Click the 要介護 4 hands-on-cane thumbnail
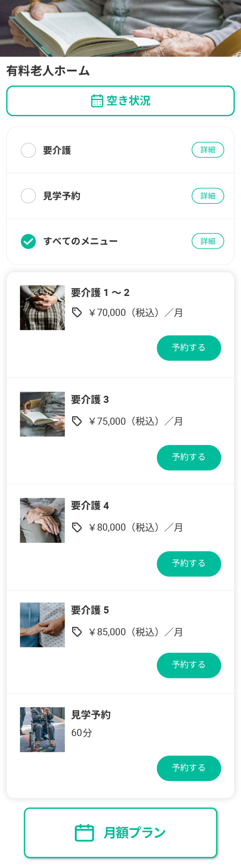This screenshot has height=868, width=241. [42, 520]
